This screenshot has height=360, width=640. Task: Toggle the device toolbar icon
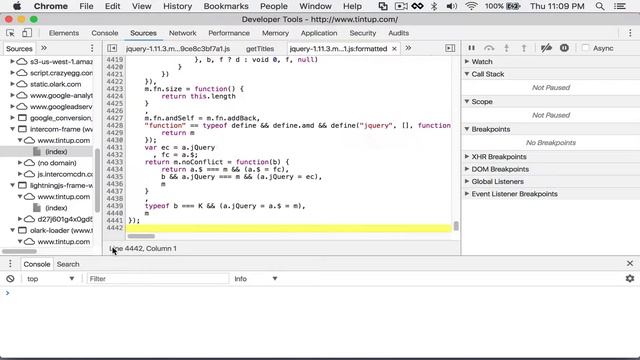27,33
